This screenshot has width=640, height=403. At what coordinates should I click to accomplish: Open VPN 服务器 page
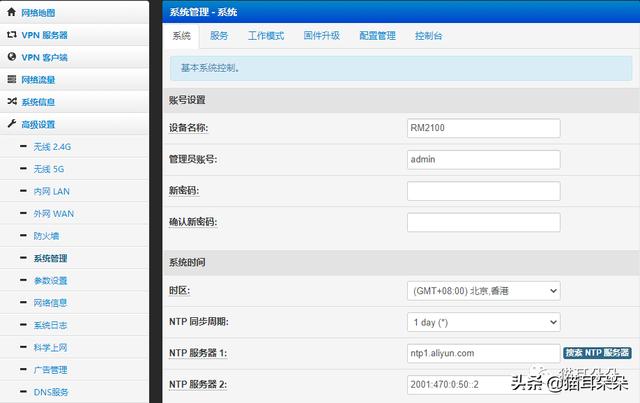point(44,35)
